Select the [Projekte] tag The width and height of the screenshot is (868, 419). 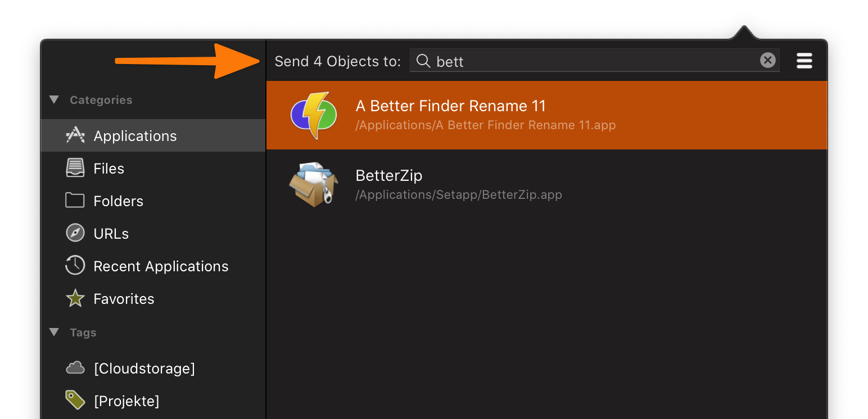point(153,400)
